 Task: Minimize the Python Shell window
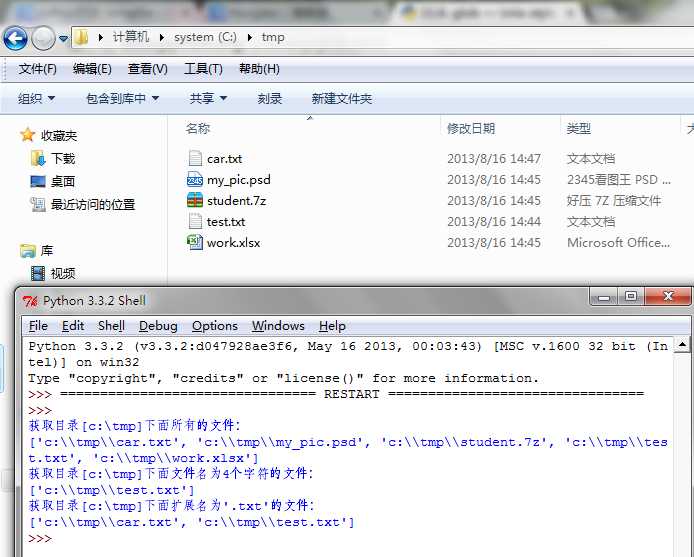604,297
